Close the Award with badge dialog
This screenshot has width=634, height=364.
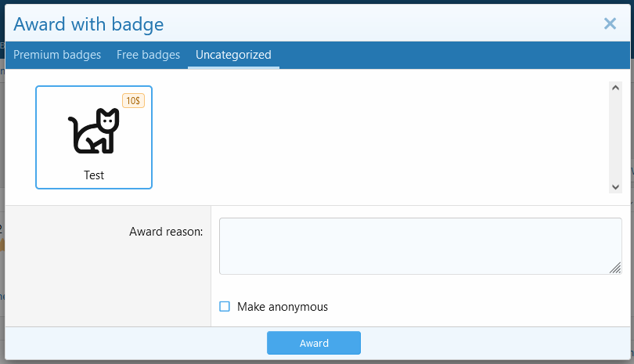click(x=610, y=23)
